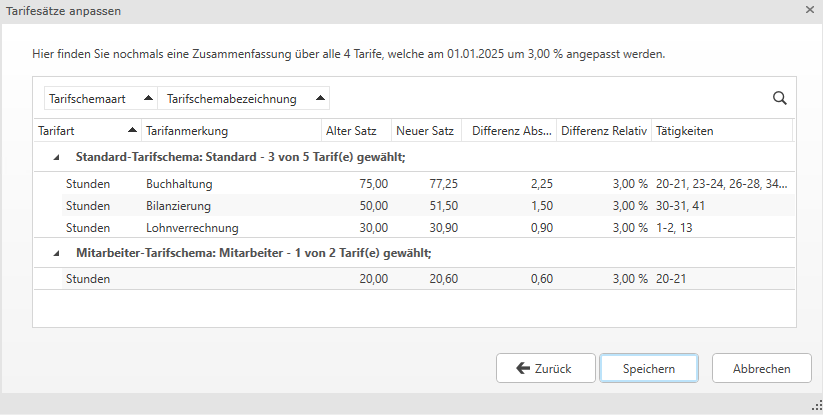Collapse the Mitarbeiter-Tarifschema group

[x=56, y=253]
